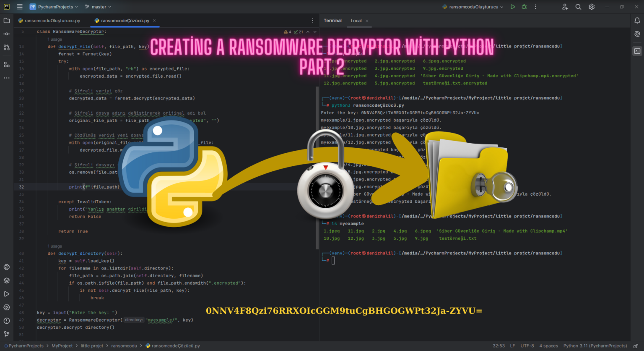Image resolution: width=644 pixels, height=351 pixels.
Task: Open the IDE Settings gear
Action: 591,7
